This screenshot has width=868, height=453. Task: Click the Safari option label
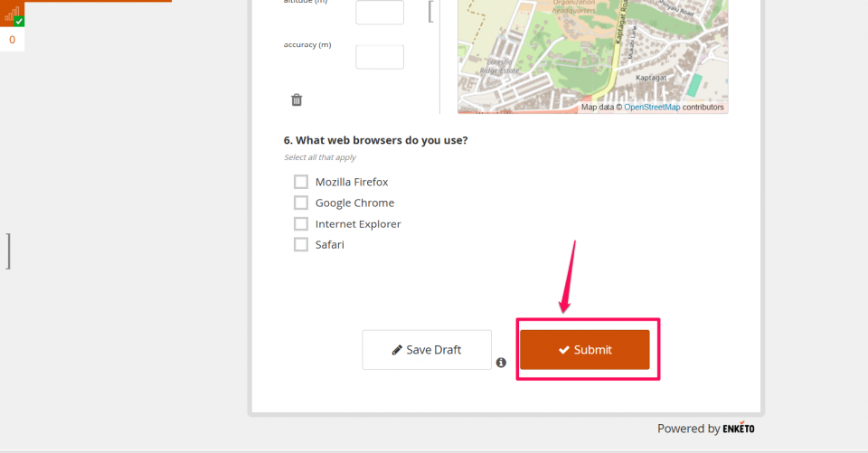click(x=329, y=244)
